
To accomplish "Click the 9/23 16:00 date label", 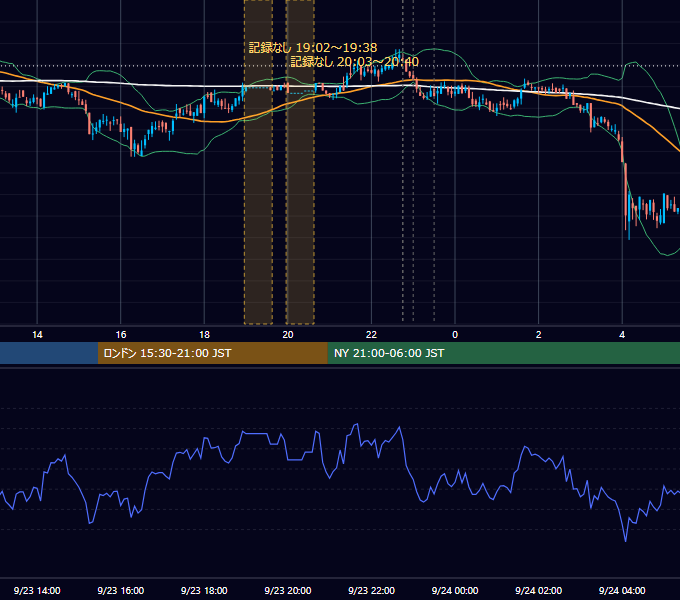I will [121, 590].
